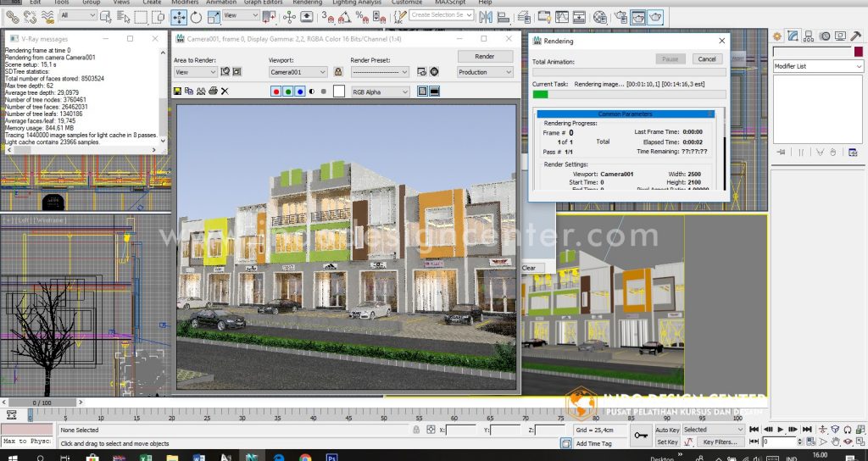868x461 pixels.
Task: Open the Material Editor icon
Action: (600, 18)
